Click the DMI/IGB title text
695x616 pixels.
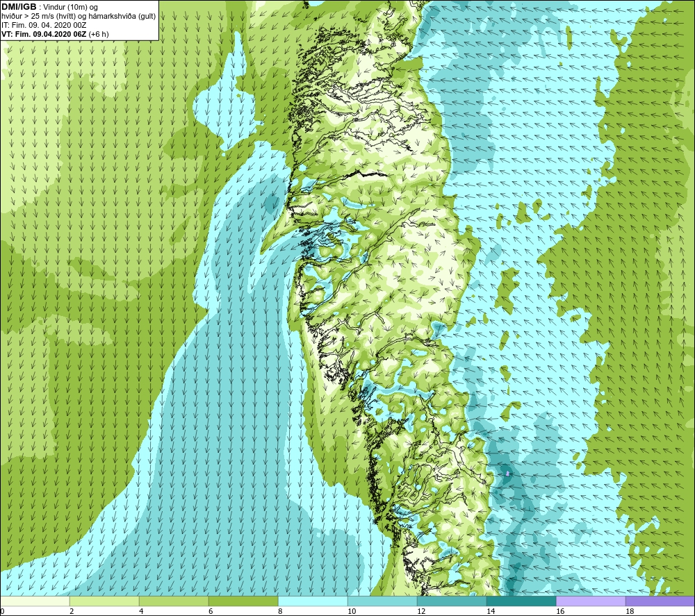click(x=19, y=7)
